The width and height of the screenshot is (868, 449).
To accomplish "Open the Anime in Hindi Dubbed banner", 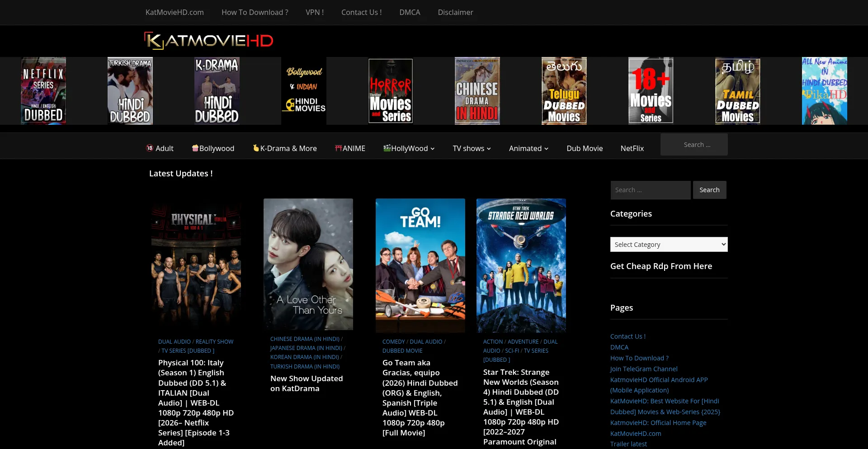I will pos(825,91).
